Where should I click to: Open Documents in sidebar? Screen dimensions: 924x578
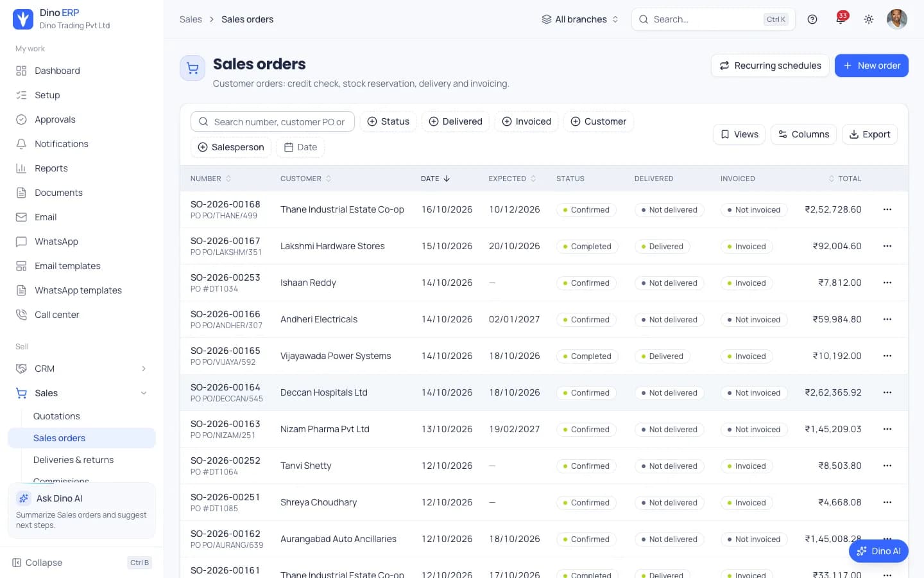coord(81,193)
